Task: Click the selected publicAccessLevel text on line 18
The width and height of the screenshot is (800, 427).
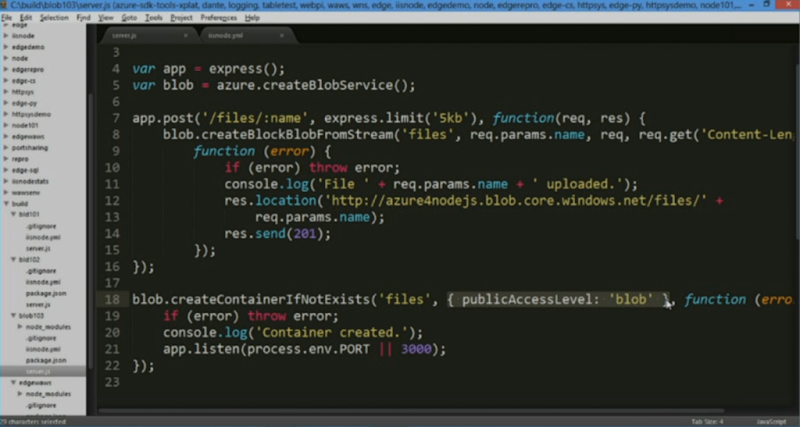Action: coord(558,299)
